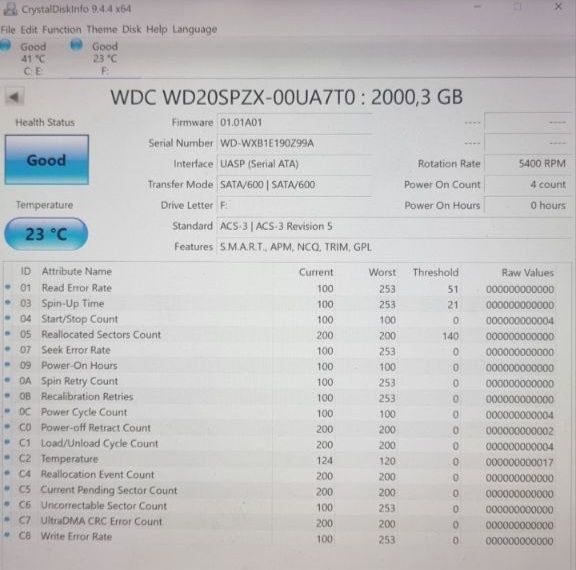The width and height of the screenshot is (576, 570).
Task: Select the Load/Unload Cycle Count attribute name
Action: (100, 443)
